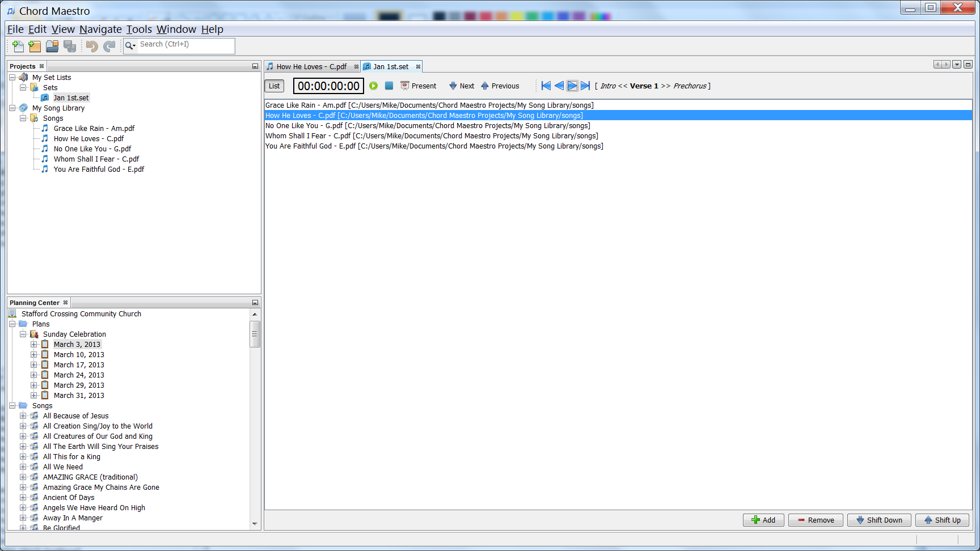Viewport: 980px width, 551px height.
Task: Click the Present button
Action: tap(419, 86)
